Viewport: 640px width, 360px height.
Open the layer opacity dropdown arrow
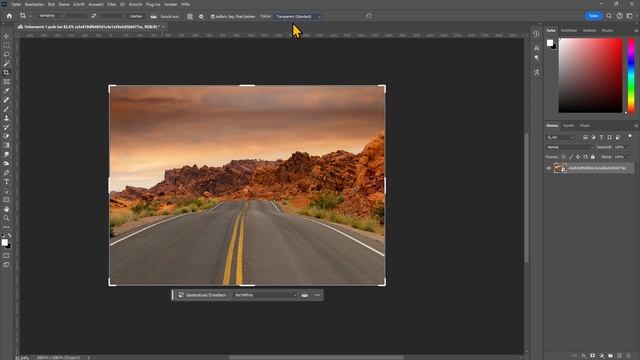click(x=629, y=147)
